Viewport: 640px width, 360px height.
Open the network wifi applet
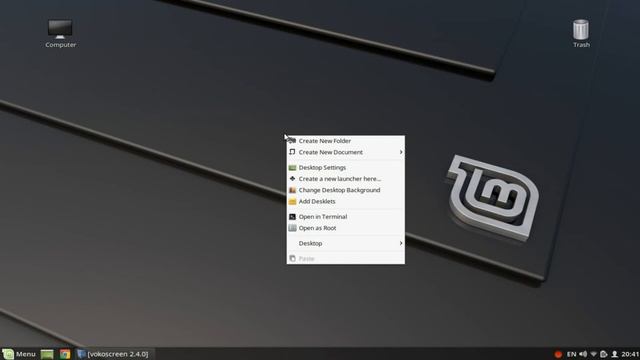coord(593,354)
